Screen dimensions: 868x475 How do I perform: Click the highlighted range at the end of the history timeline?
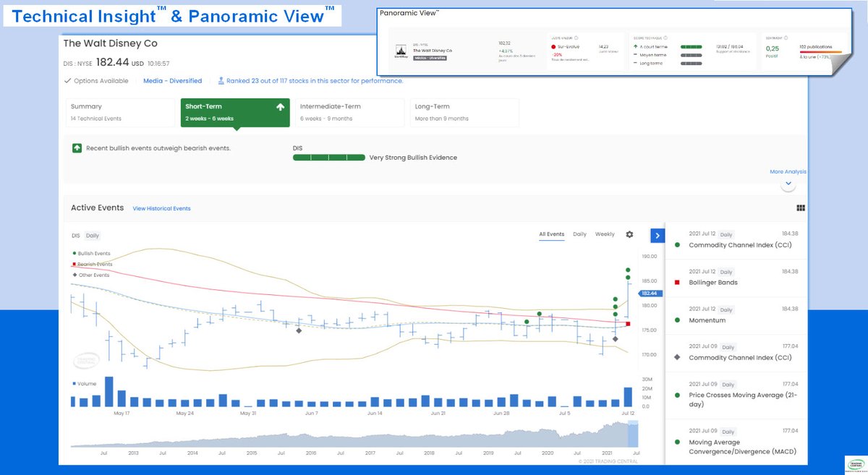click(633, 435)
